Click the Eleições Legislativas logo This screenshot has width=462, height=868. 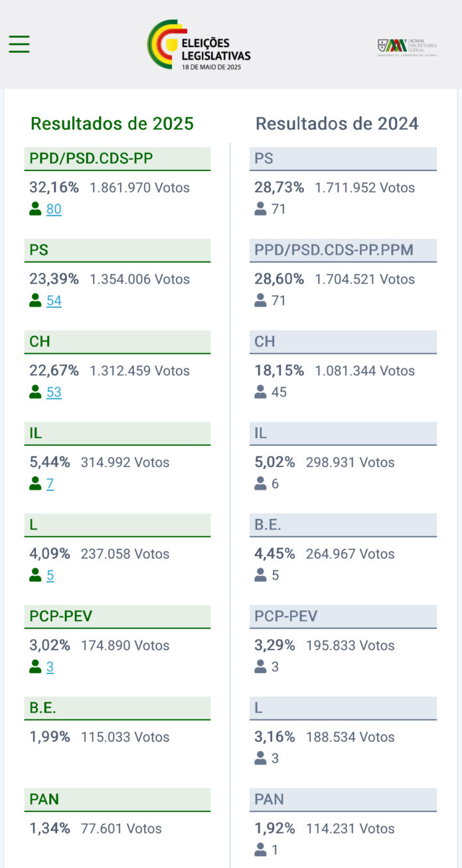click(x=199, y=44)
